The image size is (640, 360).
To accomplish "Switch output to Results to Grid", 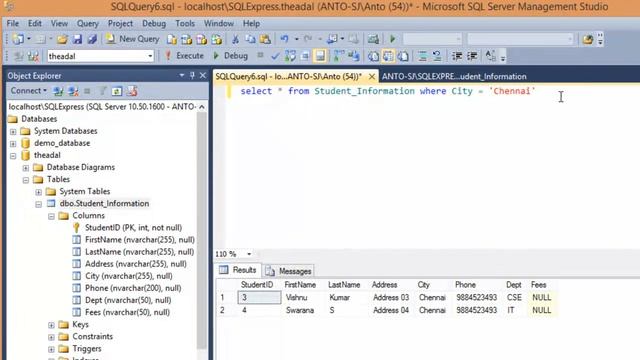I will (388, 56).
